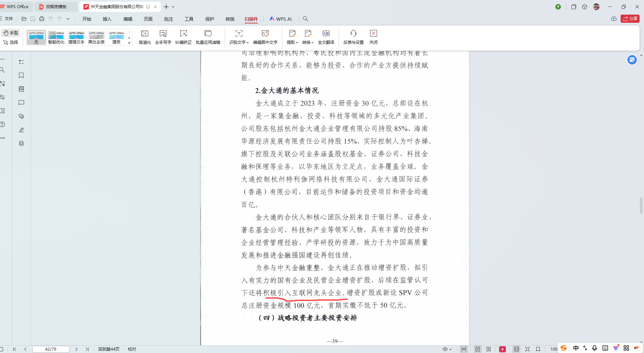Click the 校对 proofread button in status bar
This screenshot has height=353, width=644.
(x=132, y=349)
